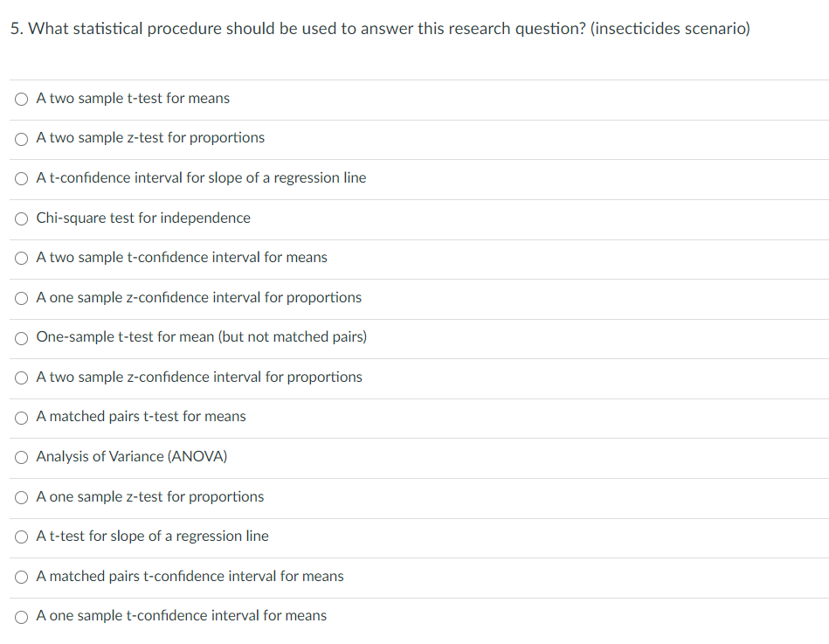Pick 'One-sample t-test for mean (but not matched pairs)'
Viewport: 829px width, 644px height.
click(x=21, y=338)
